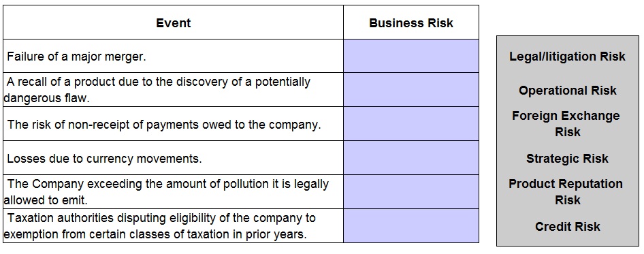This screenshot has height=254, width=644.
Task: Choose the Credit Risk option
Action: pyautogui.click(x=567, y=227)
